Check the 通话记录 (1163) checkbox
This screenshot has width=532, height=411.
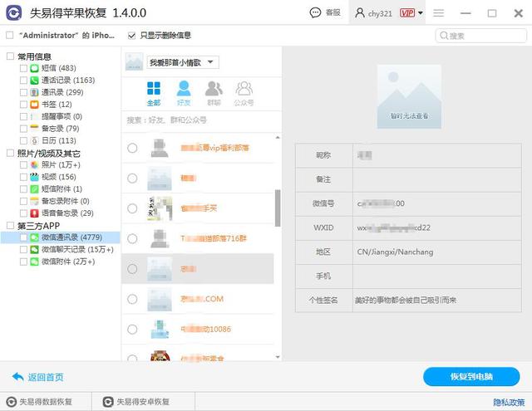[23, 81]
